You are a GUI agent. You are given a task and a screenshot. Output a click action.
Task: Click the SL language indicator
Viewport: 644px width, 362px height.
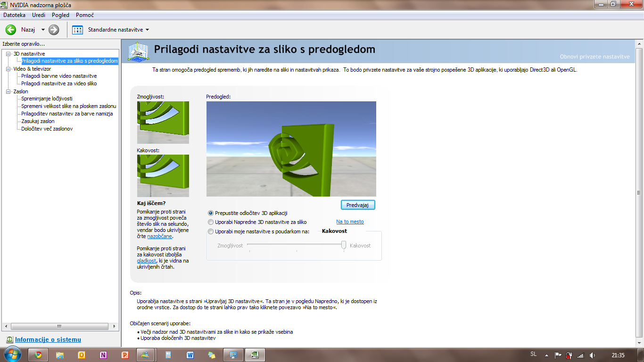click(x=533, y=354)
